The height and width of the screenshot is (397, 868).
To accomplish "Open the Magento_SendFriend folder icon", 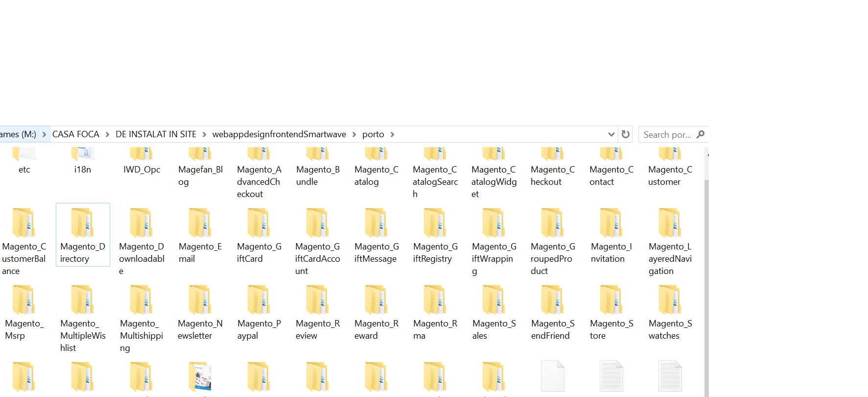I will [x=552, y=299].
